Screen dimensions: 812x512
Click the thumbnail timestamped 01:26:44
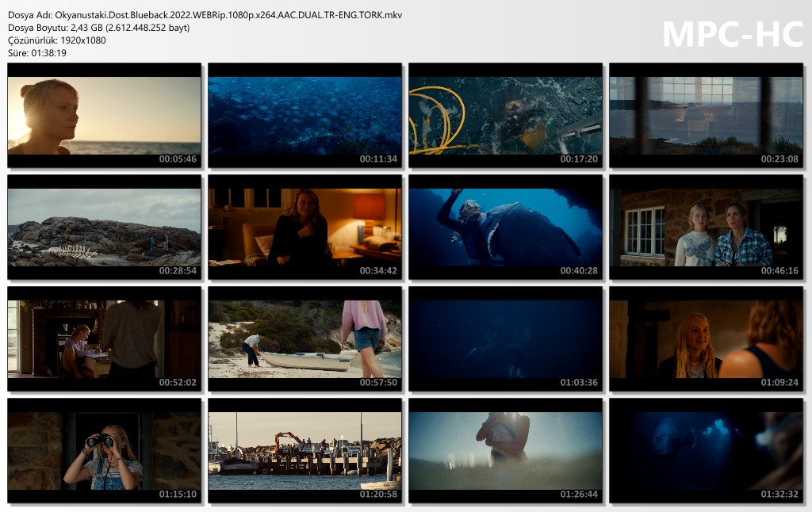click(x=505, y=451)
